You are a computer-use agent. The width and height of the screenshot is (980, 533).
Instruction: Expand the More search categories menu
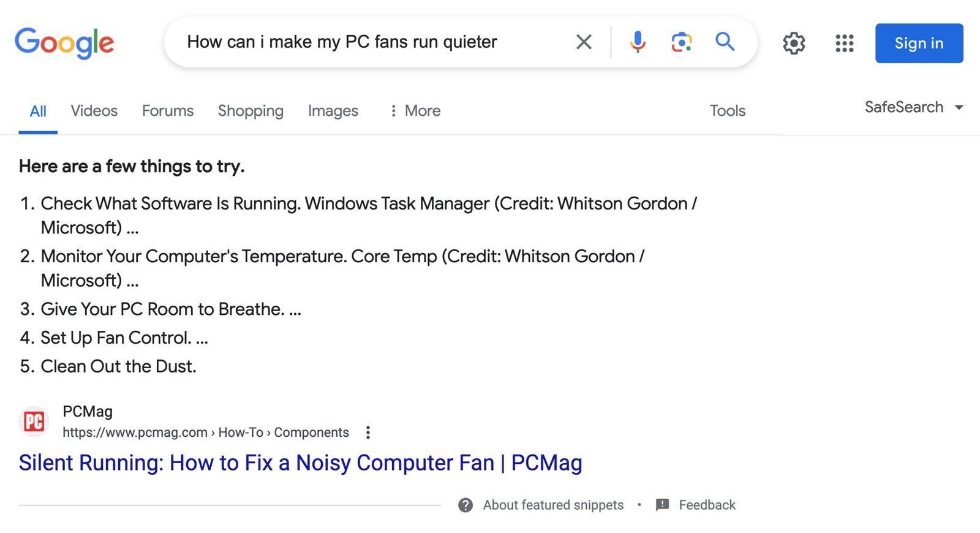[x=415, y=111]
